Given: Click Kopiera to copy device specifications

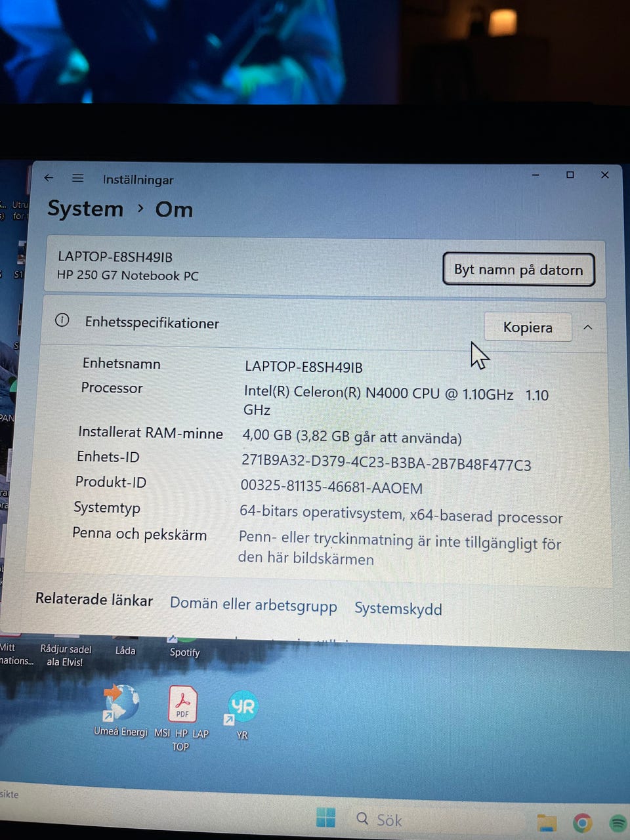Looking at the screenshot, I should click(x=528, y=327).
